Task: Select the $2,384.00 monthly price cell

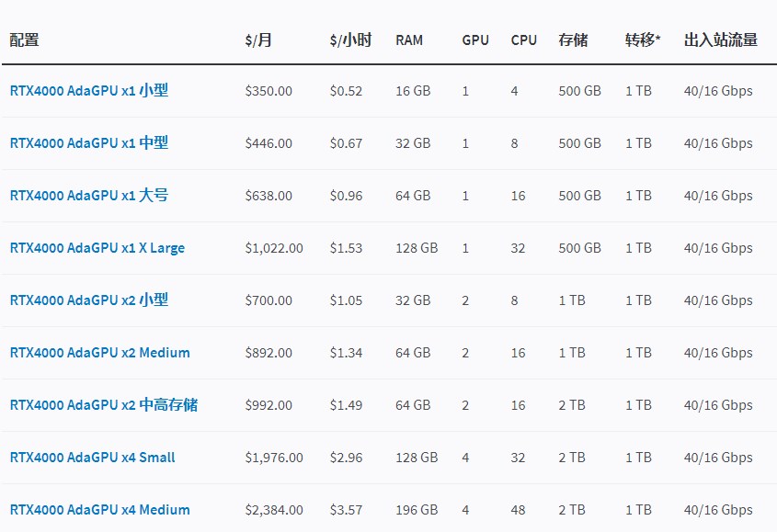Action: tap(274, 510)
